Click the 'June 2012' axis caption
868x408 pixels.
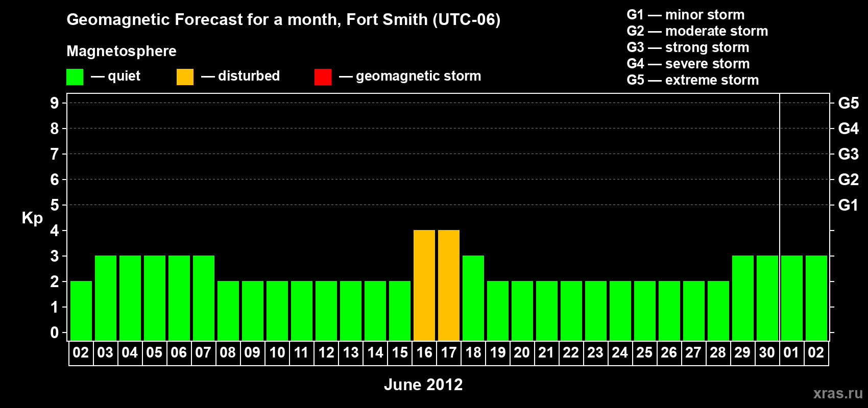point(423,385)
